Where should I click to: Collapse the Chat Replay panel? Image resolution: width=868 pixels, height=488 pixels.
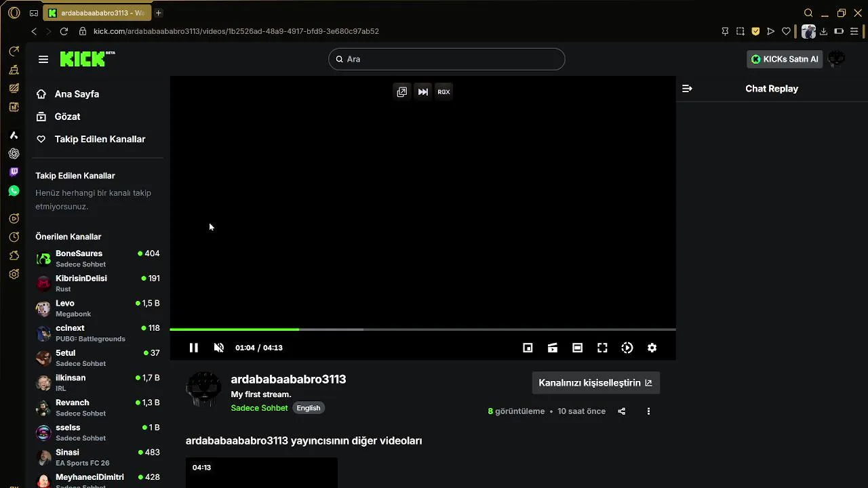(687, 89)
